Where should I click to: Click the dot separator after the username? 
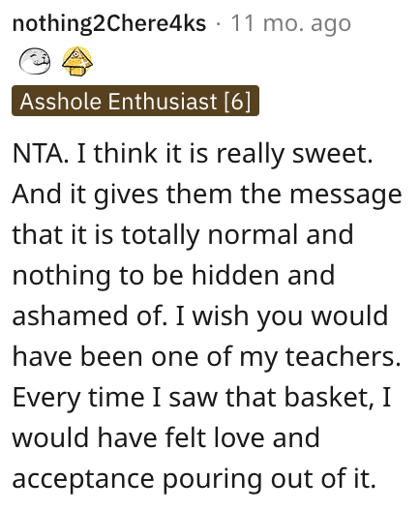(218, 24)
